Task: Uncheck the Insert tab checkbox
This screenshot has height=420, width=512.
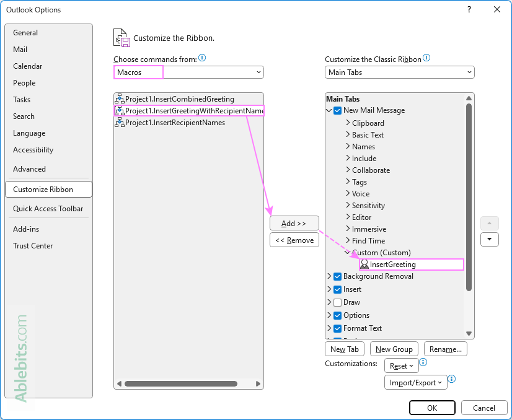Action: [x=338, y=289]
